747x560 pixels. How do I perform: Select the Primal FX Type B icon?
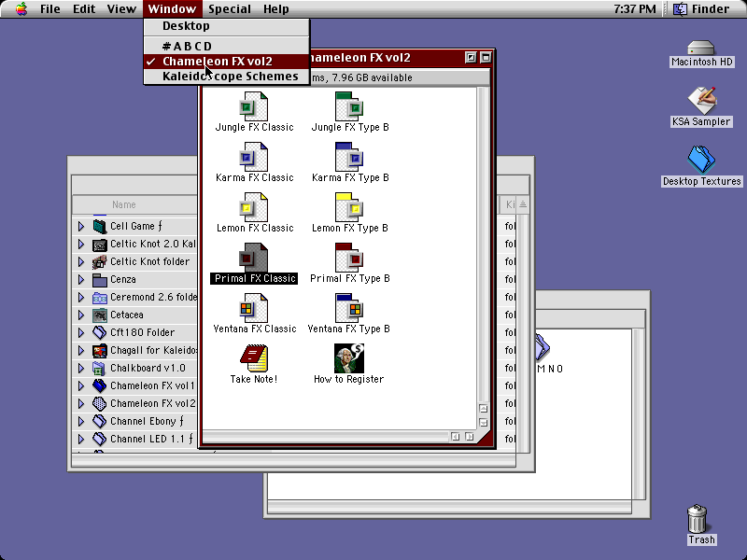pyautogui.click(x=349, y=258)
